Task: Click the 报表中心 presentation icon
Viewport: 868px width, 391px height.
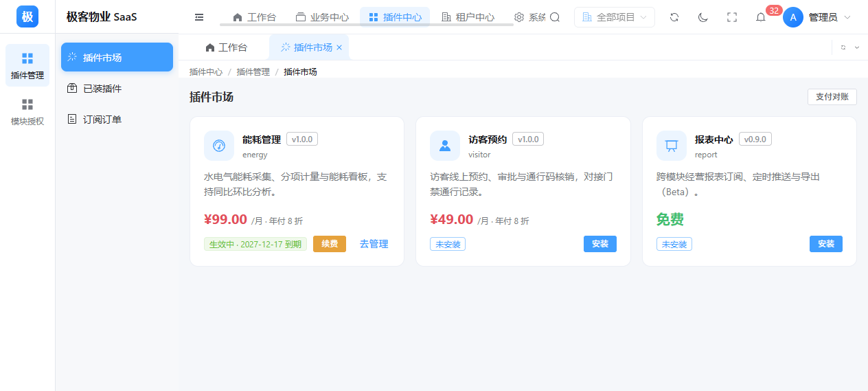Action: click(672, 146)
